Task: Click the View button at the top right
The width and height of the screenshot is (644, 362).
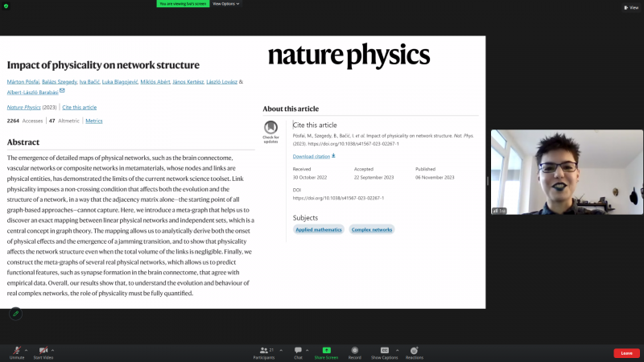Action: 631,7
